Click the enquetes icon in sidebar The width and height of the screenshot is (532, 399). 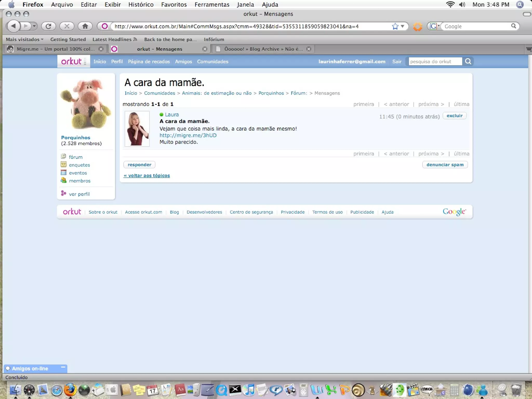(x=63, y=164)
